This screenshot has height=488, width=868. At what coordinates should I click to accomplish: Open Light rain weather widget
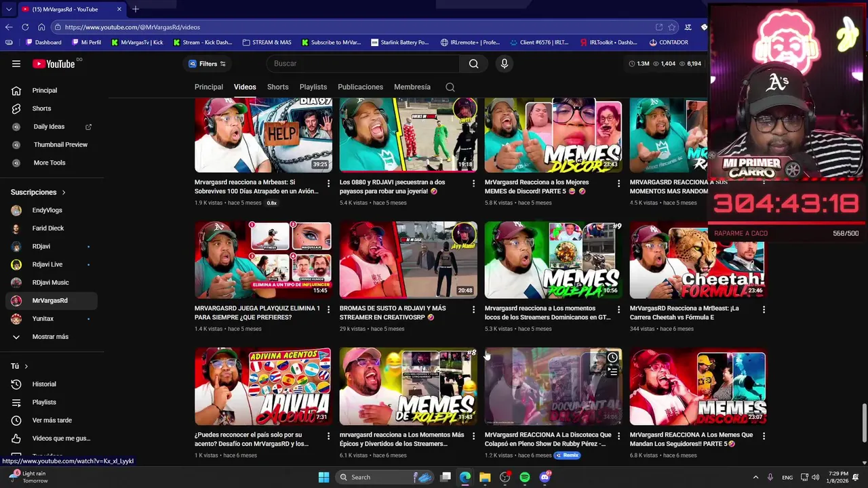click(28, 477)
